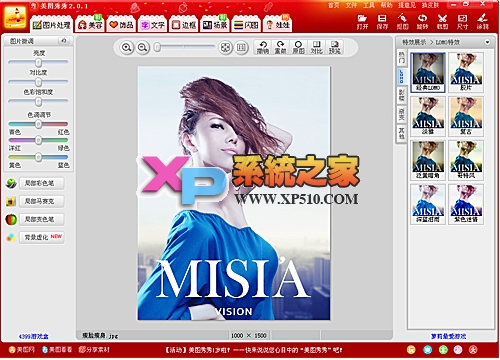Show the 原图 original image
500x360 pixels.
[x=298, y=47]
